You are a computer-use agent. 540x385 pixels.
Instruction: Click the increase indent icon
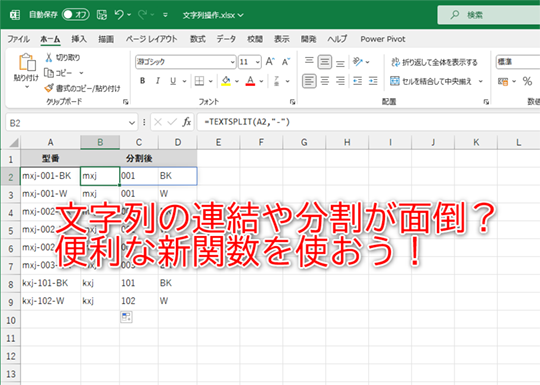373,81
